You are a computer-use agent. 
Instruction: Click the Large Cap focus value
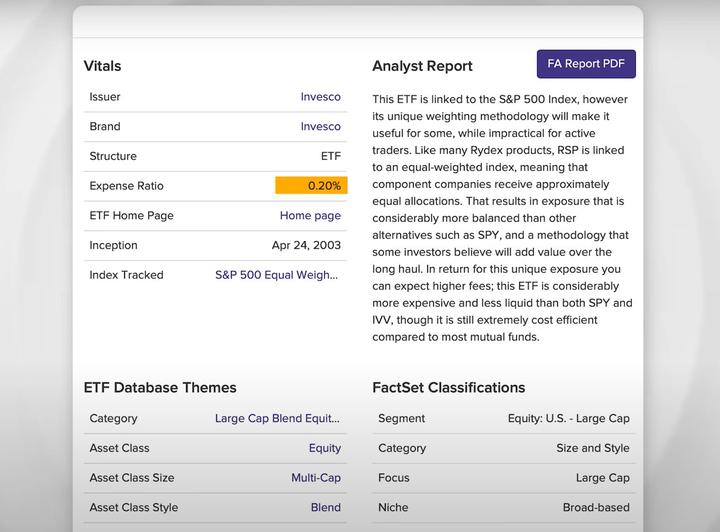pyautogui.click(x=602, y=478)
